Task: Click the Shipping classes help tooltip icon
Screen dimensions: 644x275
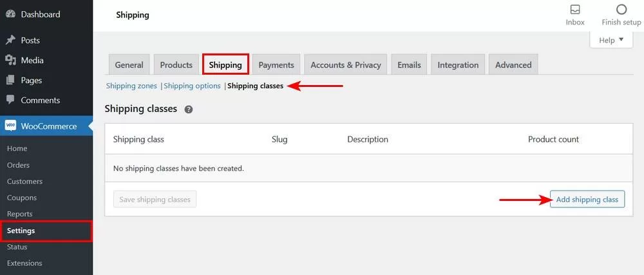Action: tap(189, 109)
